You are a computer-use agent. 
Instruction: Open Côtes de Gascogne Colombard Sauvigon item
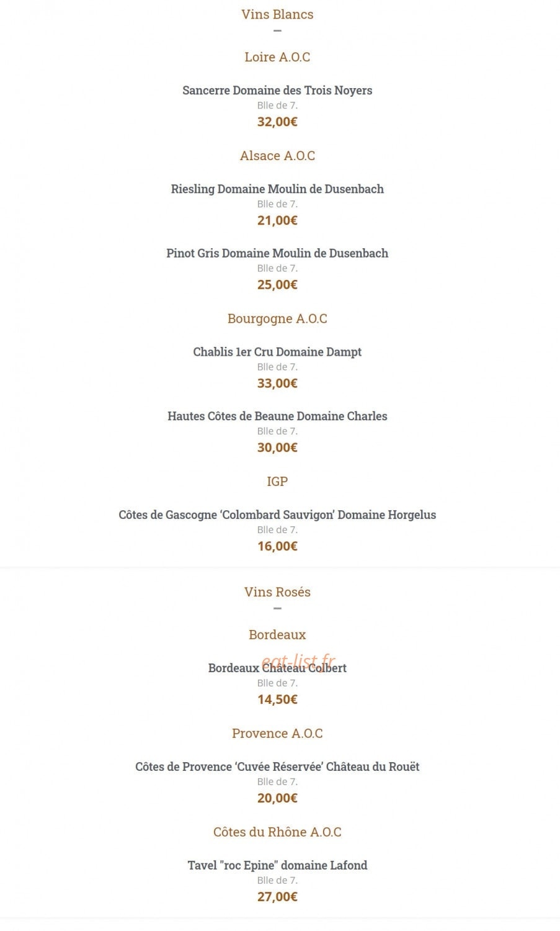tap(277, 515)
